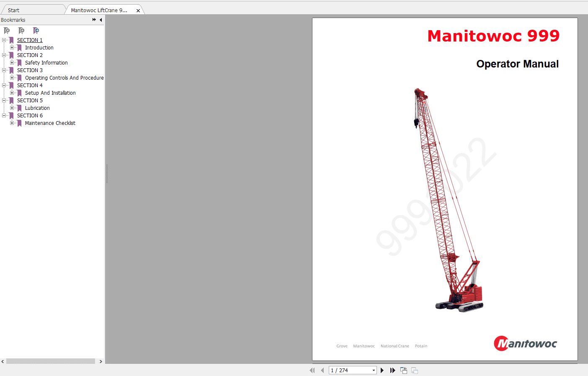588x376 pixels.
Task: Click the previous view icon near page navigation
Action: pyautogui.click(x=403, y=370)
